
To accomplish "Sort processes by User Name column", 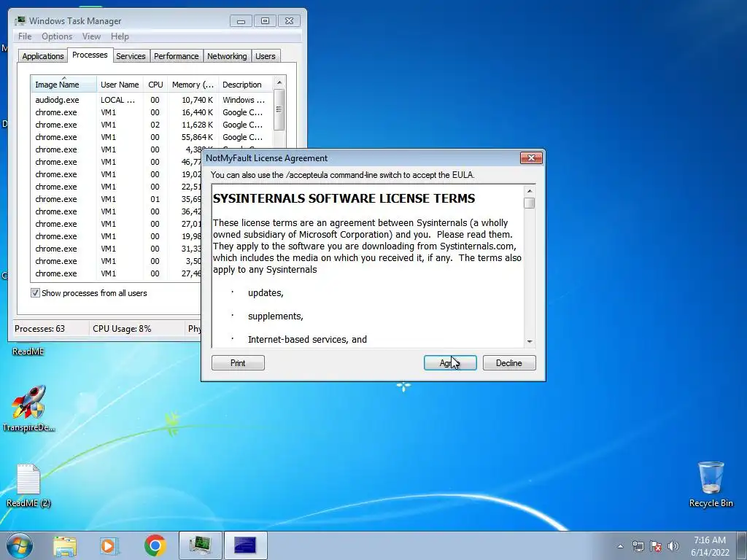I will (120, 85).
